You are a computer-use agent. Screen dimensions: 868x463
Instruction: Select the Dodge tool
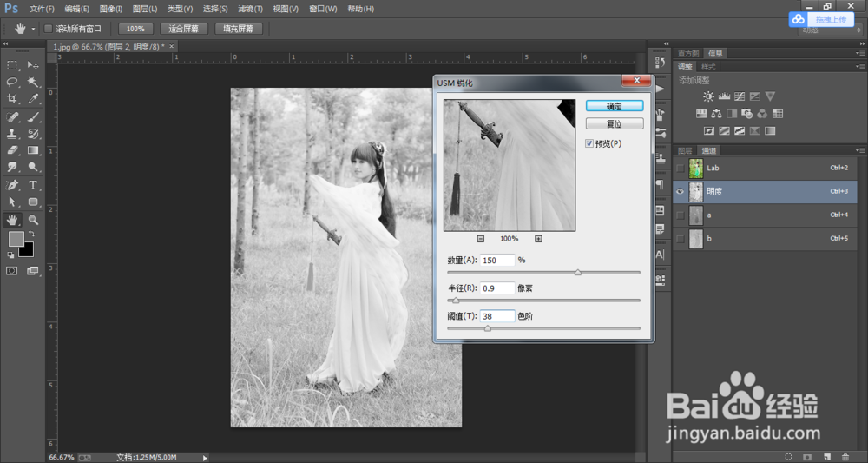tap(33, 167)
